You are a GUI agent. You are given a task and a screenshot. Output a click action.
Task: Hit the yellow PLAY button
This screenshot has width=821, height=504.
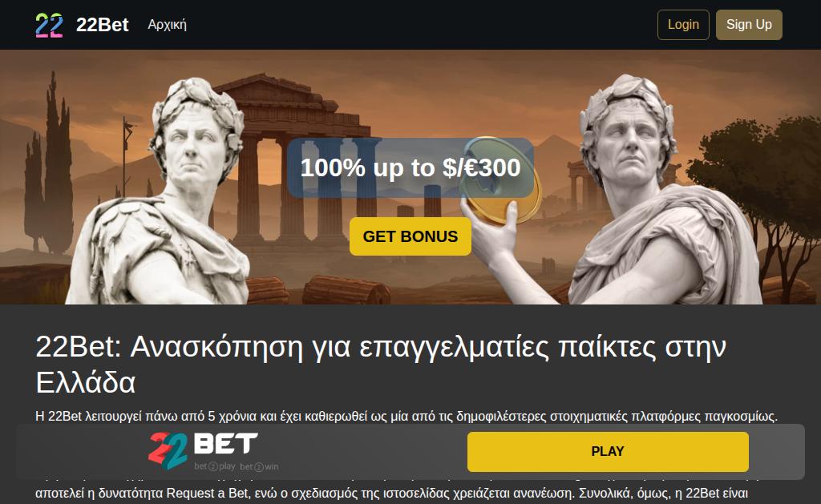(x=608, y=452)
